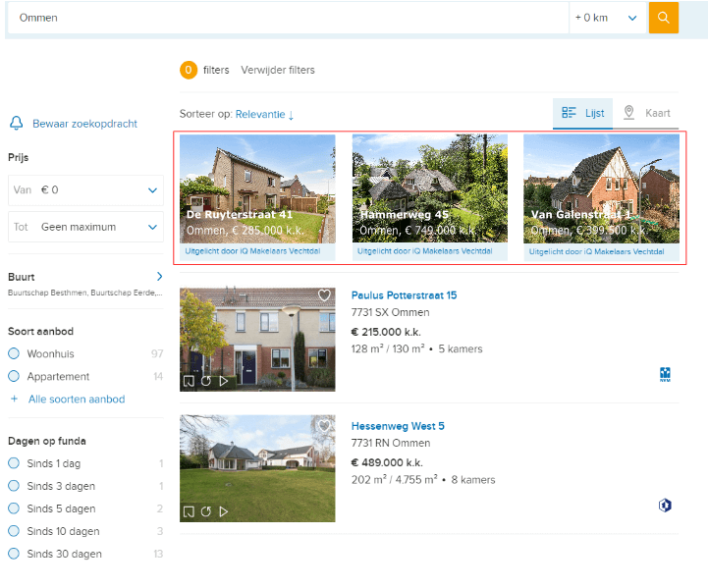Click the orange filter count badge
Image resolution: width=708 pixels, height=588 pixels.
(x=189, y=70)
